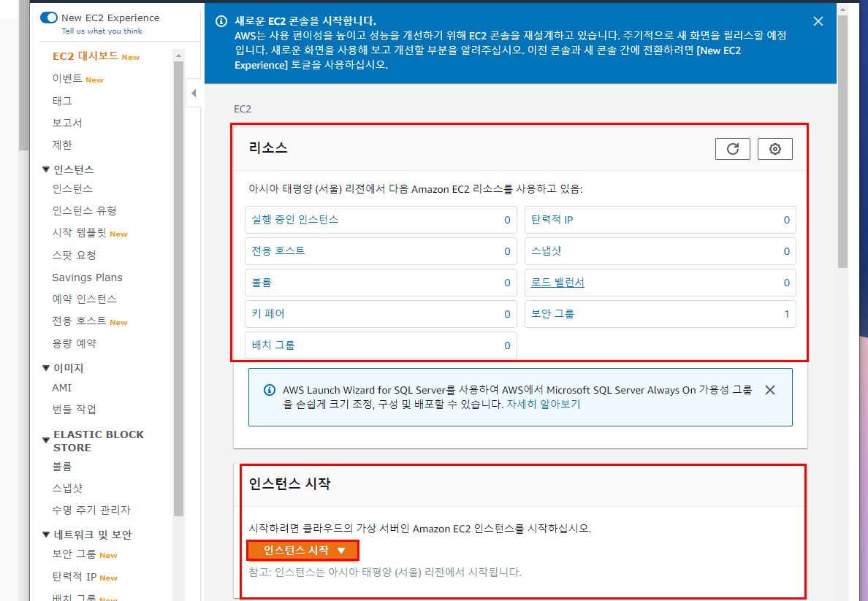Click the sidebar navigation scrollbar thumb
The height and width of the screenshot is (601, 868).
click(x=178, y=288)
